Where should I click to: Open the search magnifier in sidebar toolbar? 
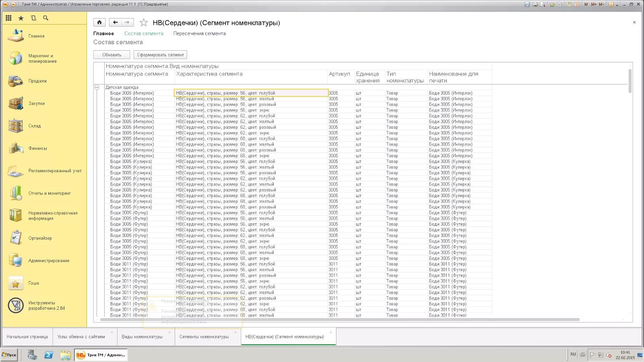45,18
